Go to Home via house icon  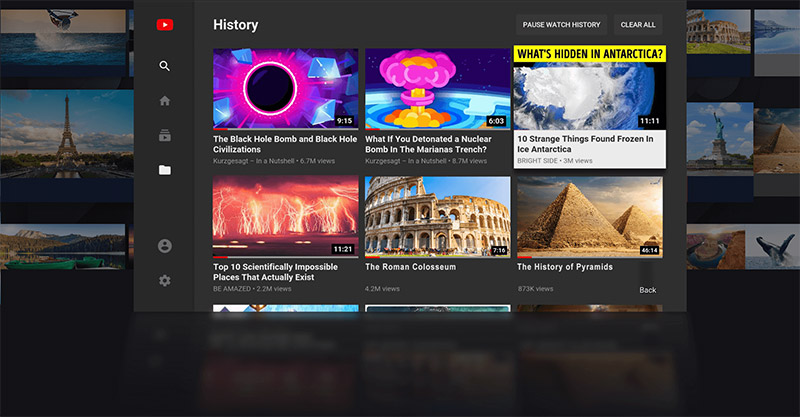click(165, 101)
